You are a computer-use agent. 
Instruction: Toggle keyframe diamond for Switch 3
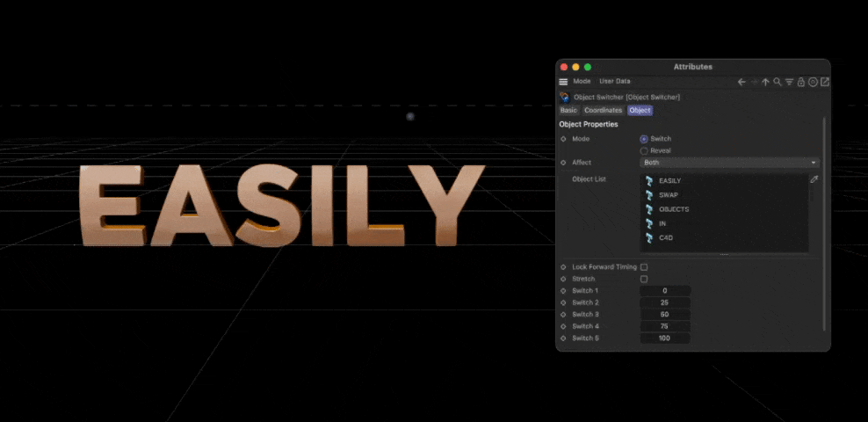click(563, 315)
